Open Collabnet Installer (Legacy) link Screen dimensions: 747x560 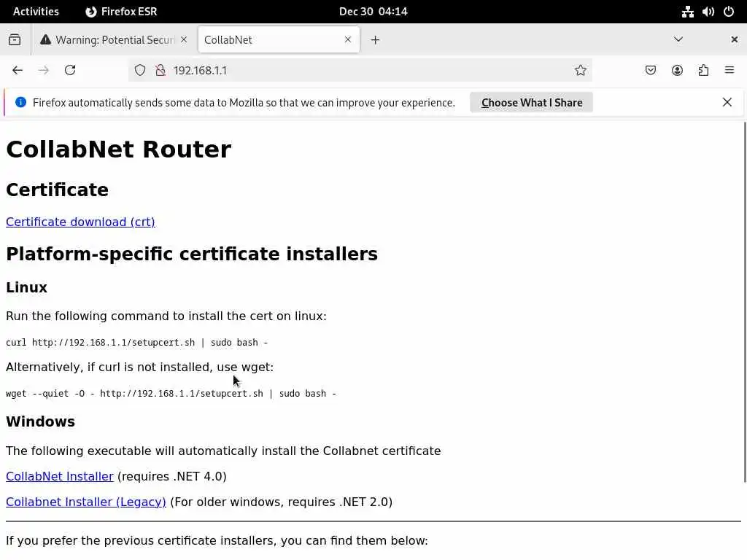[x=86, y=502]
